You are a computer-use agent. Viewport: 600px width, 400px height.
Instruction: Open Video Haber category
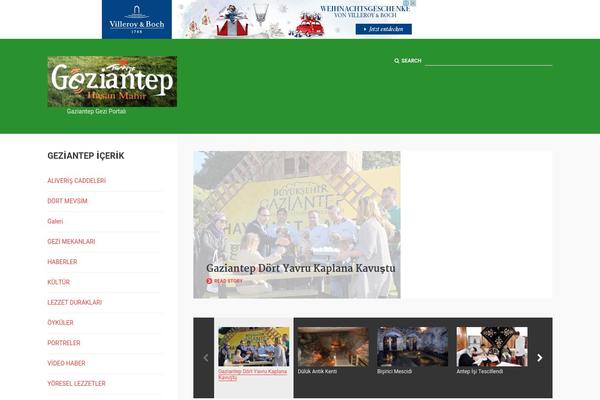(67, 363)
